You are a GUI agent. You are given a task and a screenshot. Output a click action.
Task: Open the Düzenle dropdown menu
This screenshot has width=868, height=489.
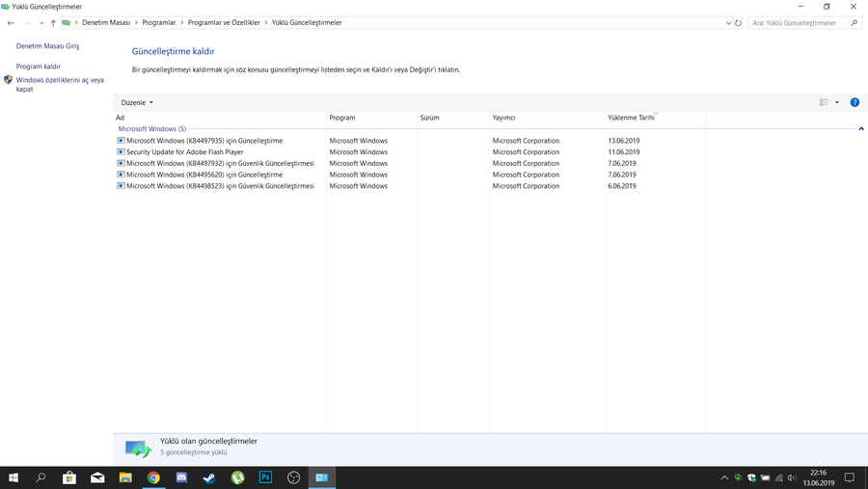tap(137, 102)
